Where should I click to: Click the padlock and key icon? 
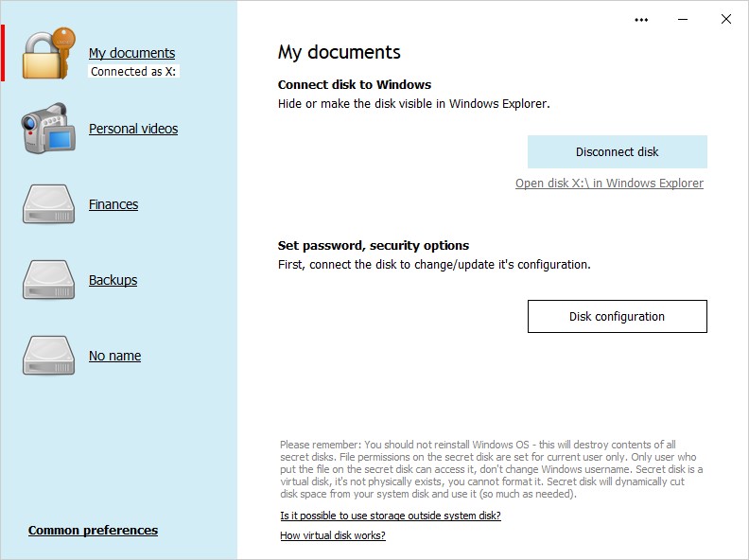48,53
